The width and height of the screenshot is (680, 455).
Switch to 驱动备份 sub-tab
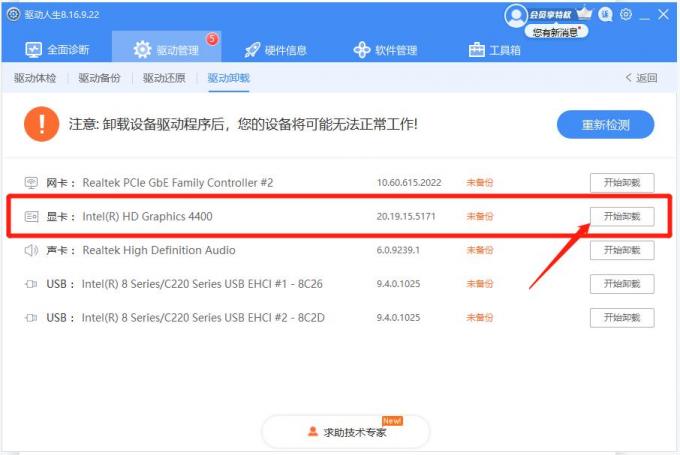[99, 78]
